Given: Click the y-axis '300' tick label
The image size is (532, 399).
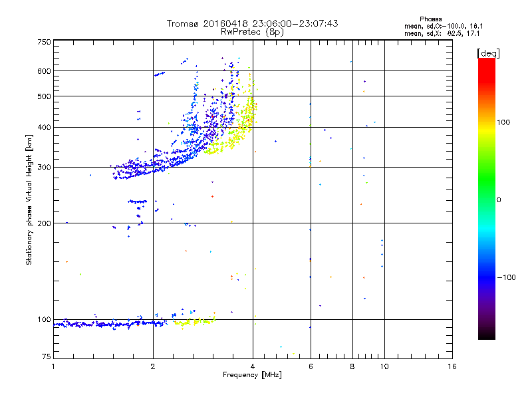Looking at the screenshot, I should (44, 167).
